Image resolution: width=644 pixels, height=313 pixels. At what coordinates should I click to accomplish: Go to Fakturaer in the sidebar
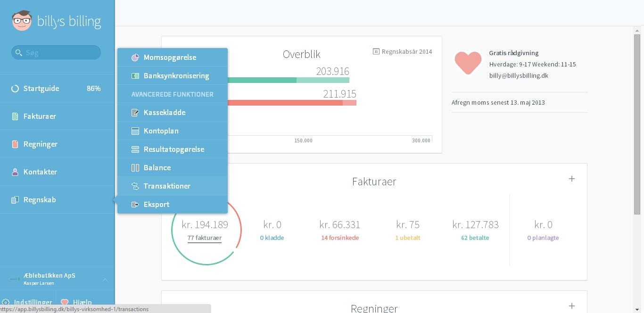tap(57, 116)
